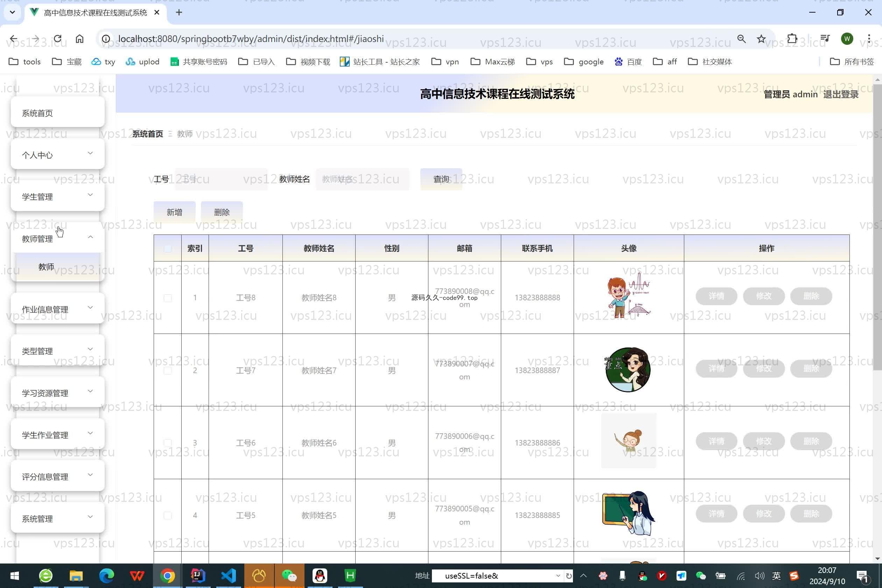
Task: Reload the page with the refresh icon
Action: (x=57, y=38)
